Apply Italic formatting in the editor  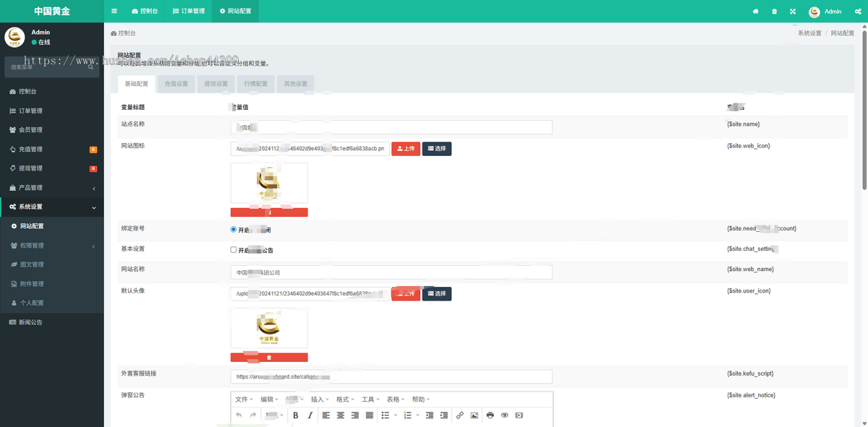coord(310,415)
